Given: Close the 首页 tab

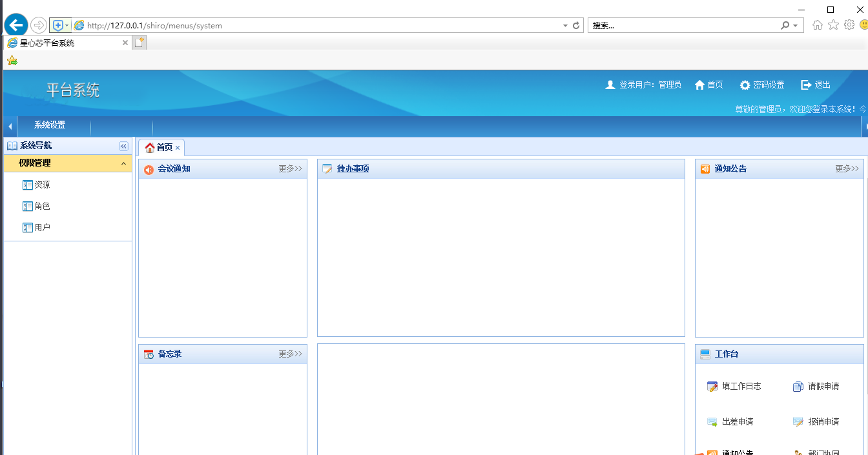Looking at the screenshot, I should (x=178, y=148).
